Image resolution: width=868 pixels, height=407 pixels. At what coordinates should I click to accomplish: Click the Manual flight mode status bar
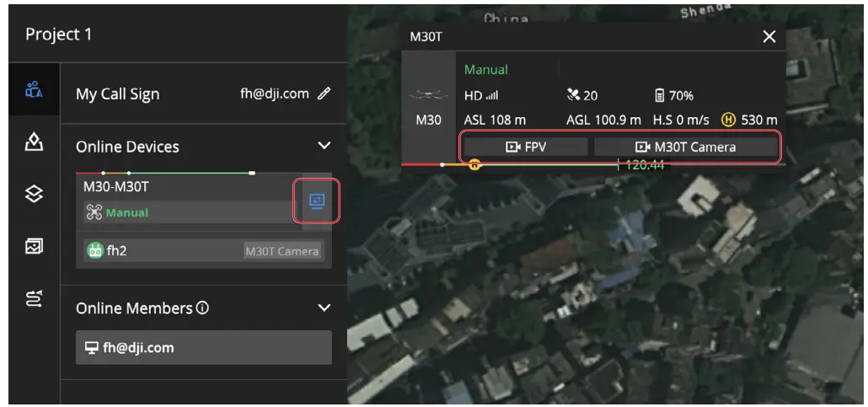[189, 212]
